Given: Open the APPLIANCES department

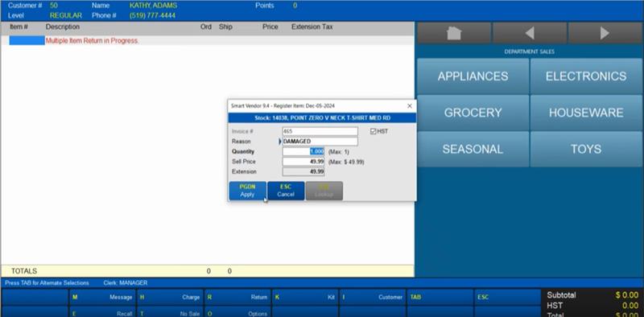Looking at the screenshot, I should pyautogui.click(x=473, y=76).
